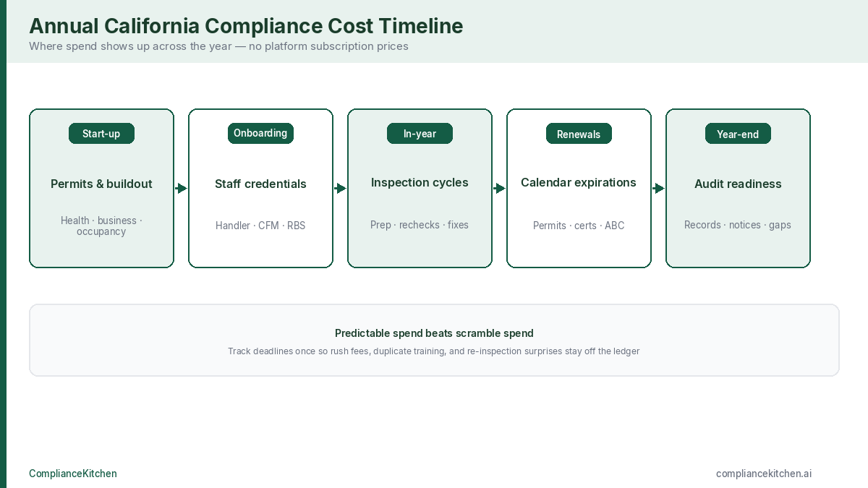
Task: Click the Renewals stage badge
Action: [x=579, y=134]
